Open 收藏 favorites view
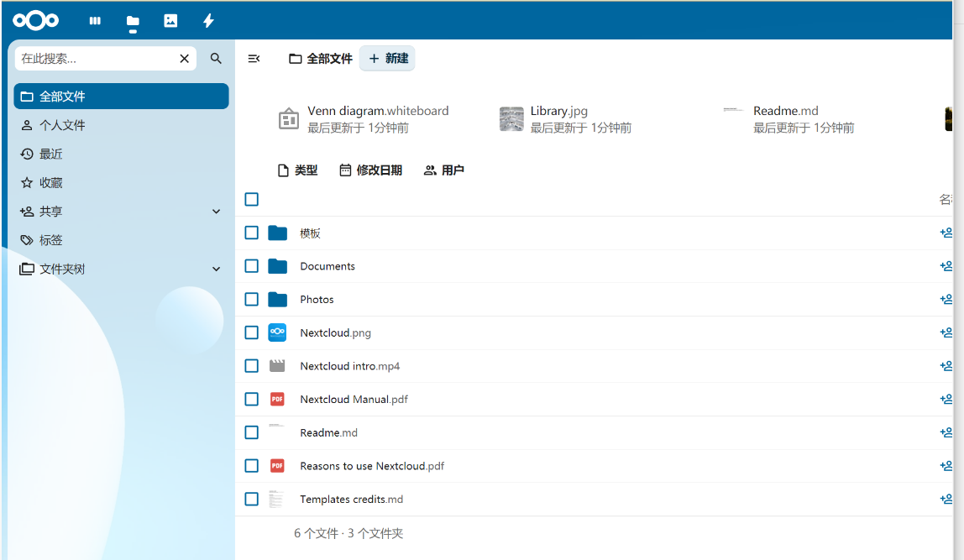Viewport: 964px width, 560px height. point(121,182)
